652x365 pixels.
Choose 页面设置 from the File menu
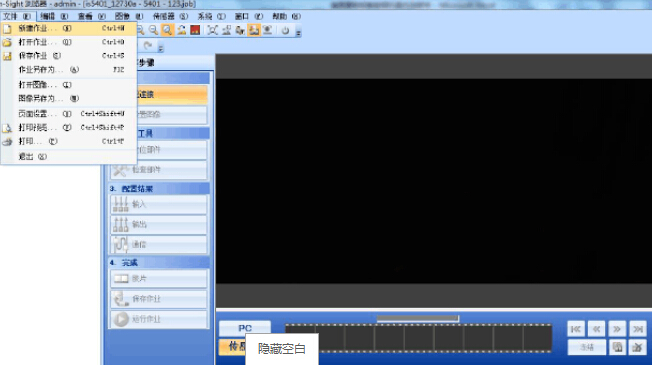click(69, 113)
